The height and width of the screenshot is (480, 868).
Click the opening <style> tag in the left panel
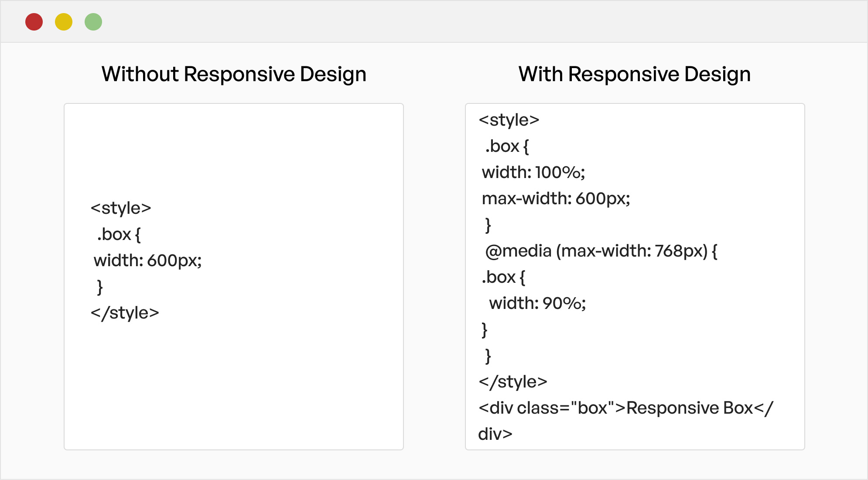coord(121,208)
